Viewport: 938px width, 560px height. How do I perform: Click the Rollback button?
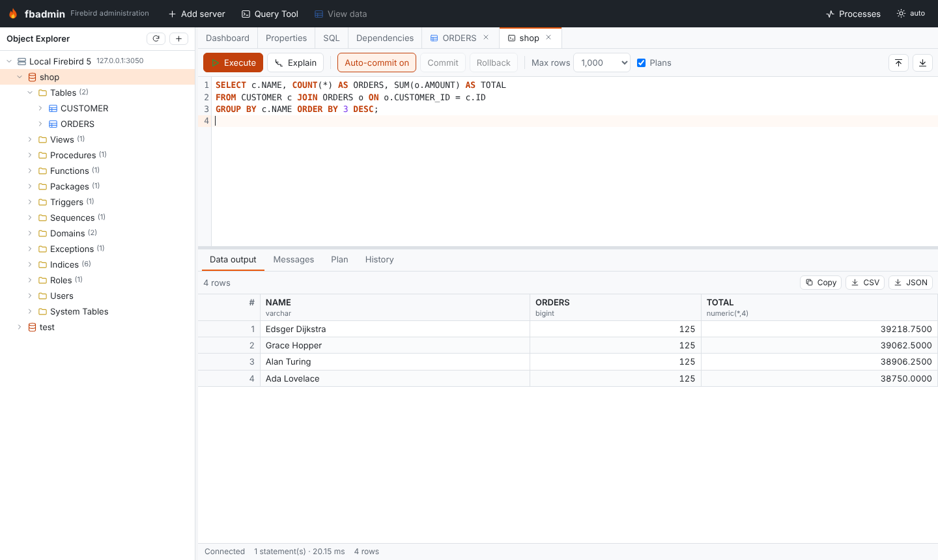[493, 63]
